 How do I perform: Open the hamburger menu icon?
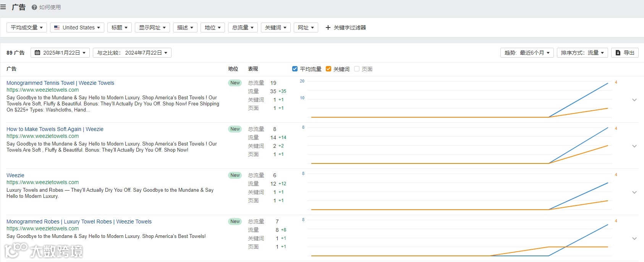pyautogui.click(x=3, y=7)
